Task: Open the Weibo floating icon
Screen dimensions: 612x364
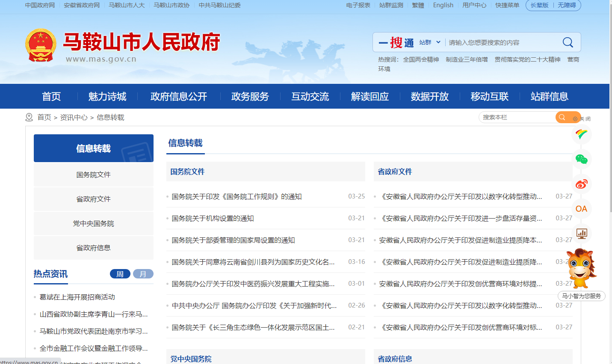Action: tap(581, 184)
